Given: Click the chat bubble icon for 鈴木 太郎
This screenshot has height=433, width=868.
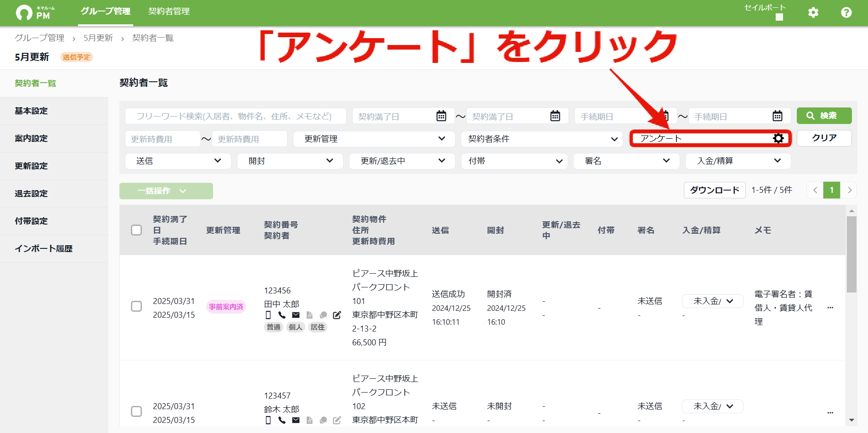Looking at the screenshot, I should point(323,420).
